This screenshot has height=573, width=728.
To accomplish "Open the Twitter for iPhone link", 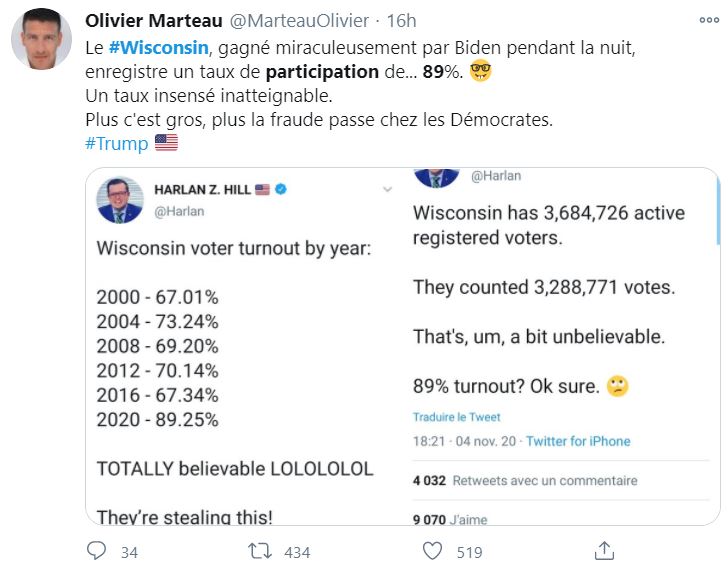I will [x=578, y=441].
